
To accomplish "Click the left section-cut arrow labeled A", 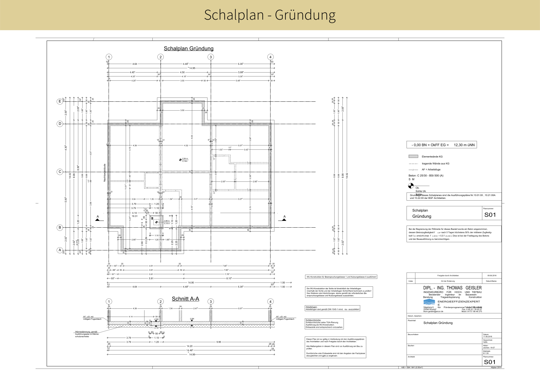I will click(98, 218).
